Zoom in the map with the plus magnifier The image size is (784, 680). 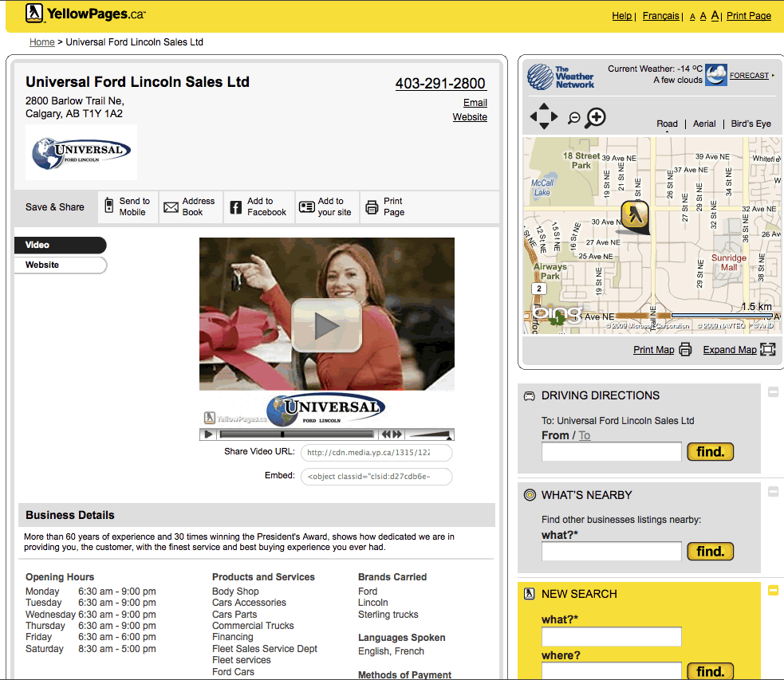[x=596, y=118]
